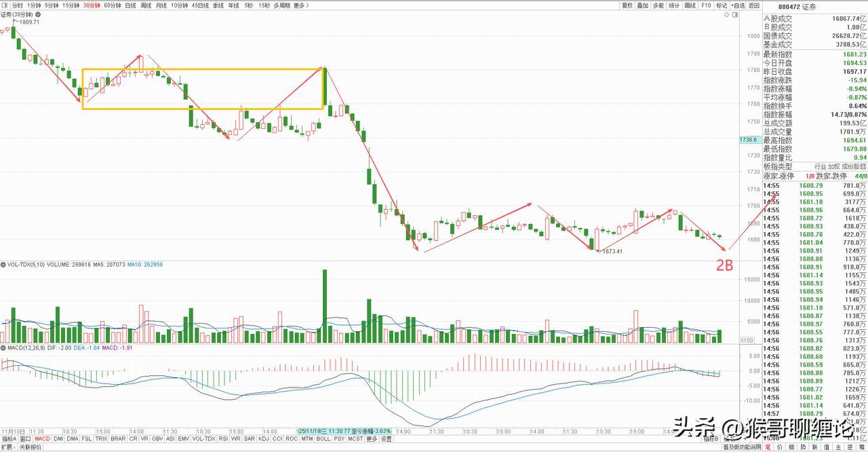Select the 60分钟 period
Image resolution: width=868 pixels, height=452 pixels.
pyautogui.click(x=113, y=5)
